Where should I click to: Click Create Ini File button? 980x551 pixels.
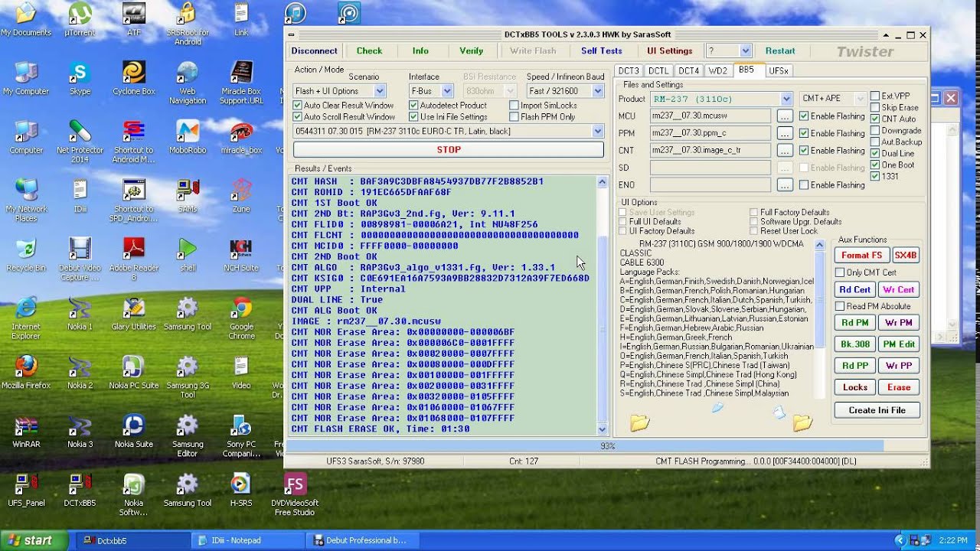click(877, 410)
